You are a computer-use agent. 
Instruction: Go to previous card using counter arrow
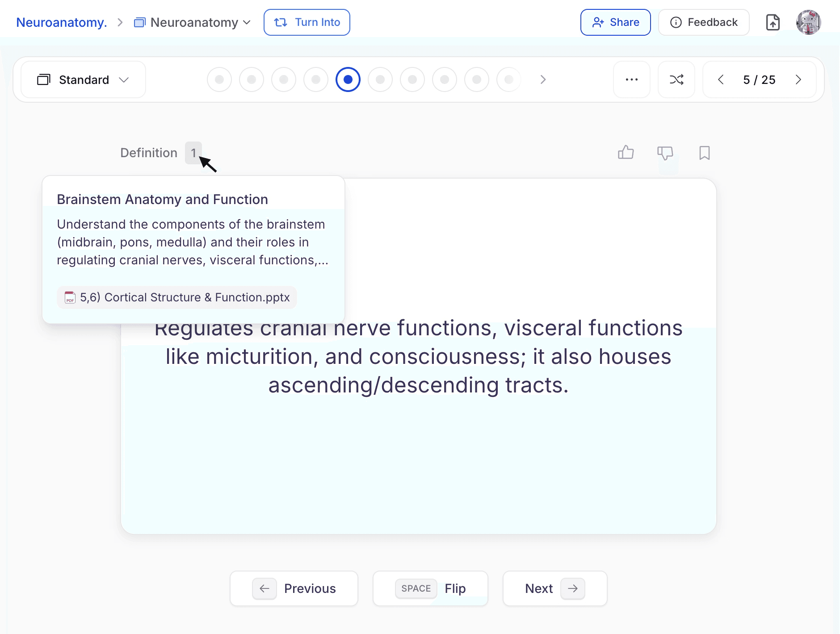click(x=720, y=79)
